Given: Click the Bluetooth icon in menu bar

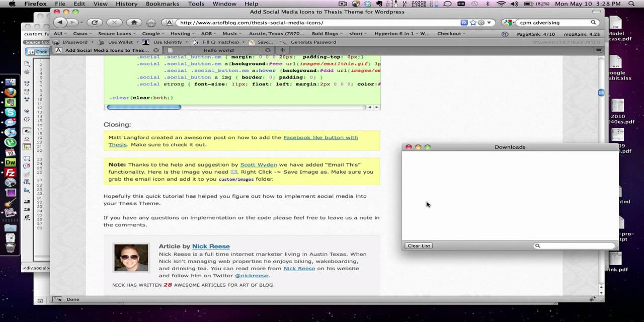Looking at the screenshot, I should pos(488,4).
